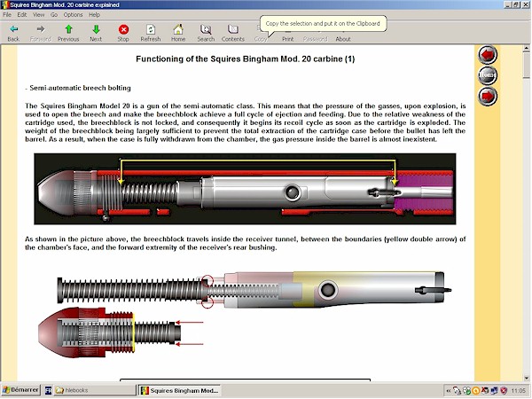This screenshot has width=532, height=399.
Task: Open the About dialog
Action: click(343, 39)
